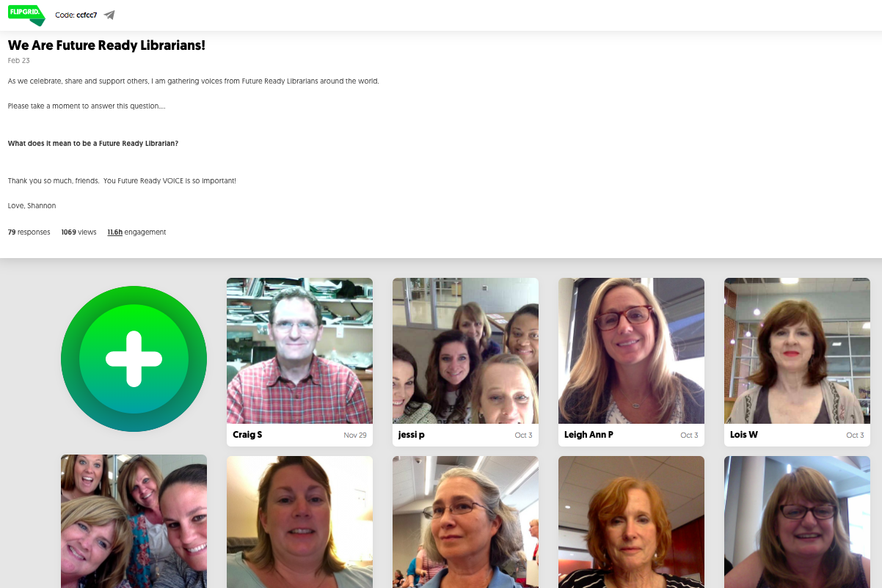Add a response with green plus button

(x=134, y=359)
